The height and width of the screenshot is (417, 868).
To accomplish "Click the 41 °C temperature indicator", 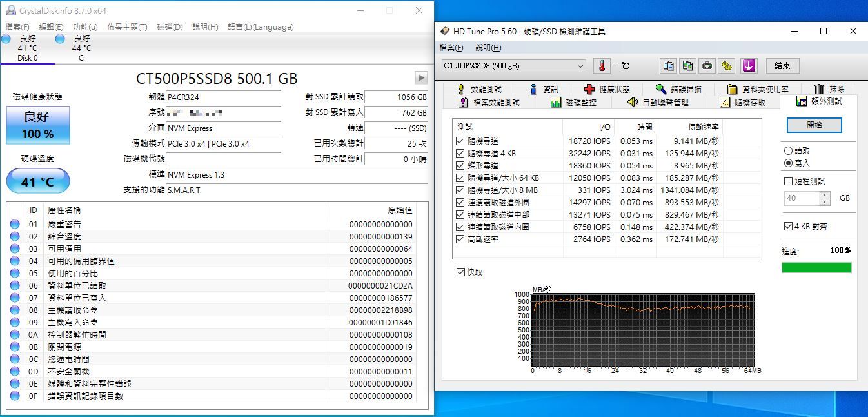I will [37, 181].
